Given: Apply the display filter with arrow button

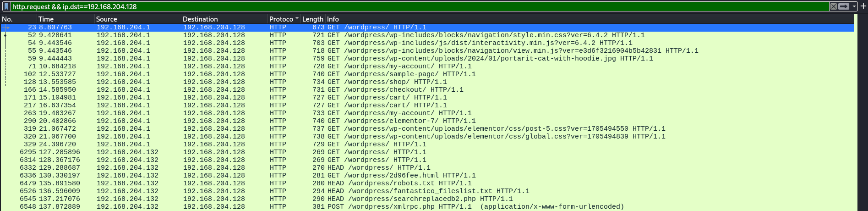Looking at the screenshot, I should tap(844, 6).
